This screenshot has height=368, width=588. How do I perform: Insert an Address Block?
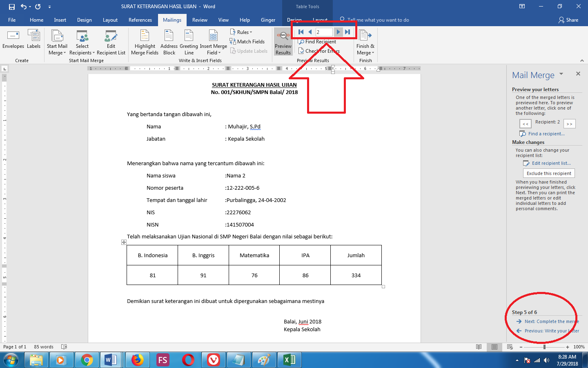169,43
